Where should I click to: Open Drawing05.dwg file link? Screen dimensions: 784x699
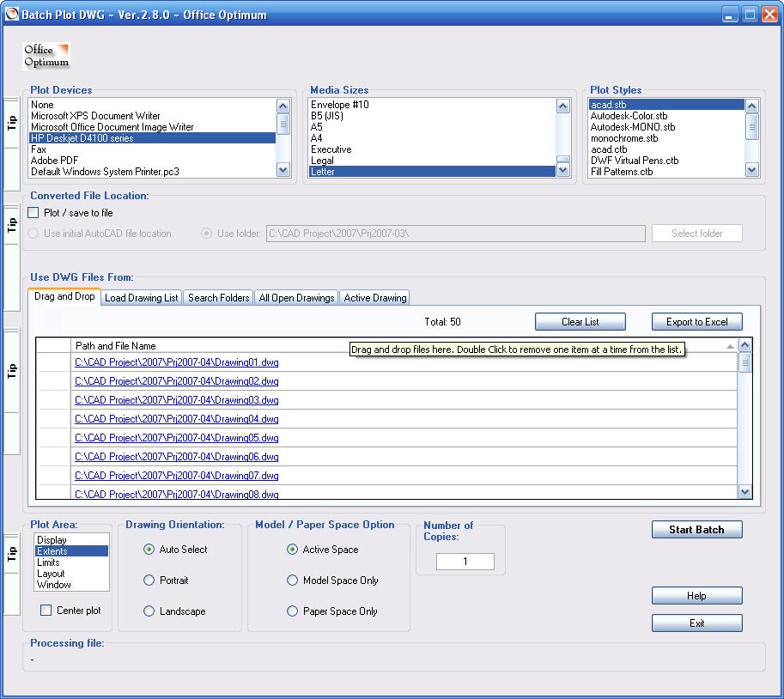click(x=177, y=437)
